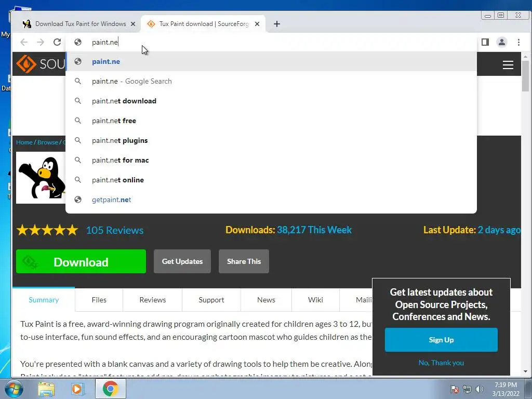Open the getpaint.net site suggestion
This screenshot has height=399, width=532.
pyautogui.click(x=271, y=199)
